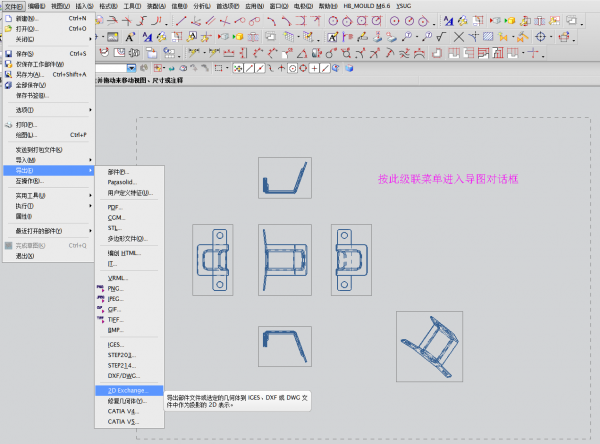Viewport: 600px width, 444px height.
Task: Choose PDF... in the export submenu
Action: 129,207
